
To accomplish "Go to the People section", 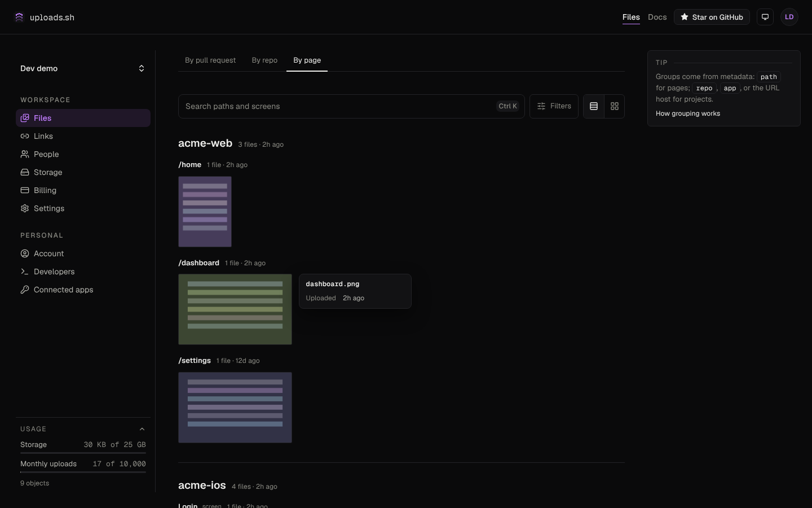I will (83, 154).
